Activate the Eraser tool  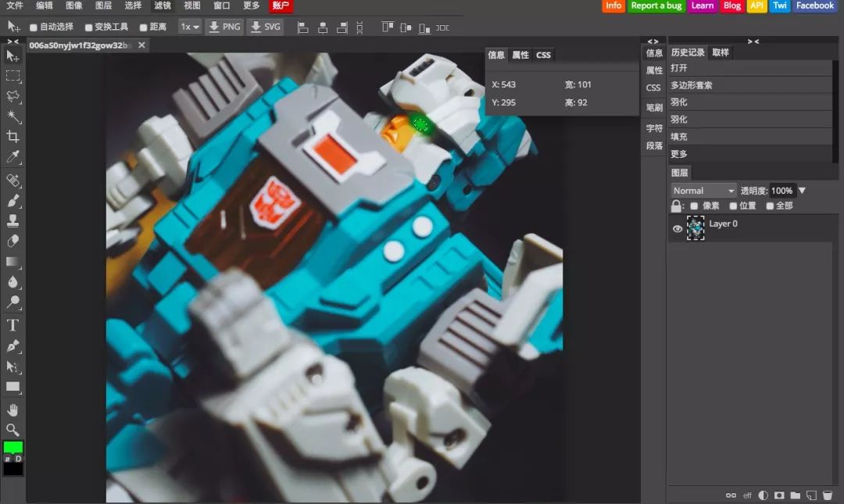[x=13, y=241]
